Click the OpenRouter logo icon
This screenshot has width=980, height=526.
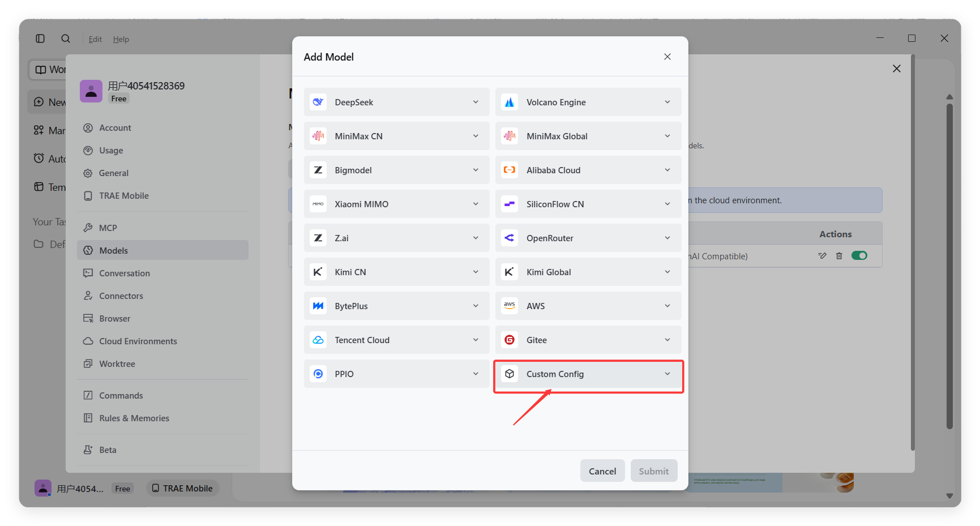point(510,238)
